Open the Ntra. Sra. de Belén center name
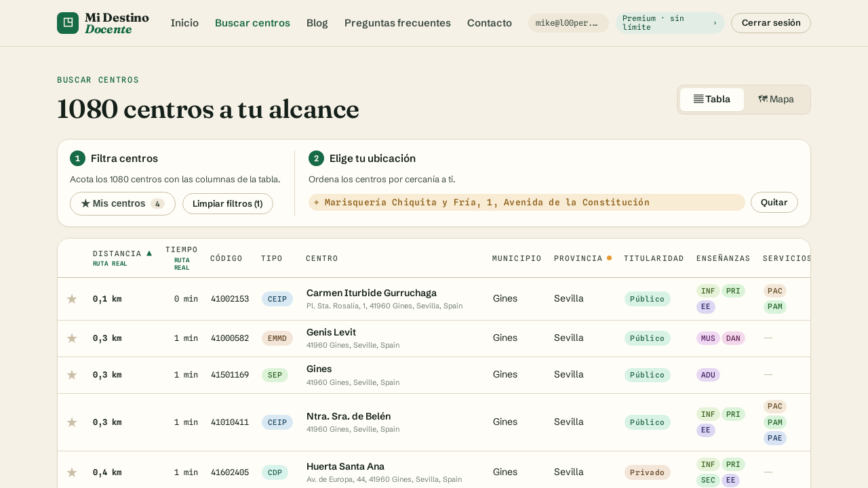Viewport: 868px width, 488px height. click(x=349, y=416)
